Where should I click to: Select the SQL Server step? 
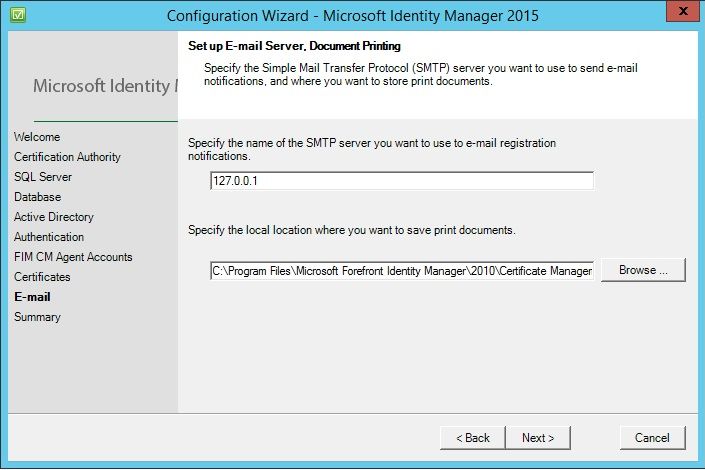tap(43, 177)
